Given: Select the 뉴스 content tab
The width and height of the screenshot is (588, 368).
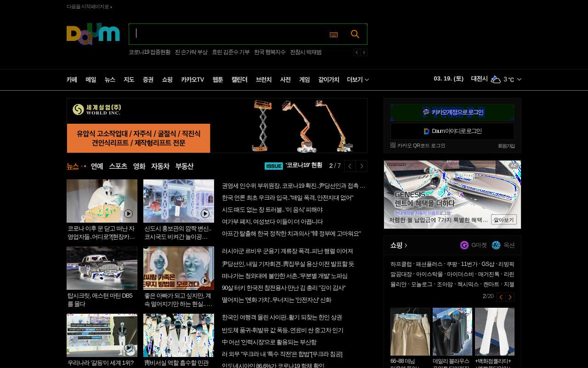Looking at the screenshot, I should [x=73, y=166].
